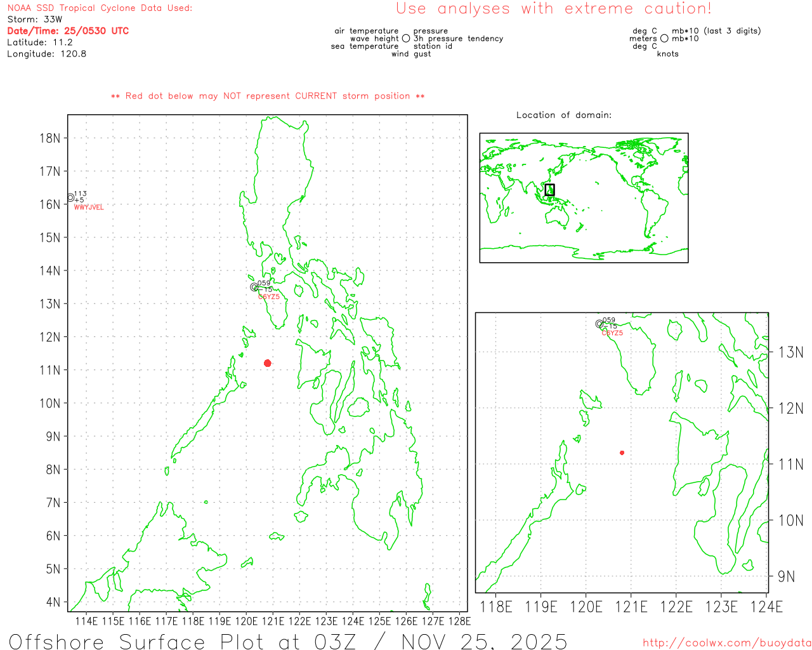
Task: Select the C6YZ5 station circle on main map
Action: point(254,287)
